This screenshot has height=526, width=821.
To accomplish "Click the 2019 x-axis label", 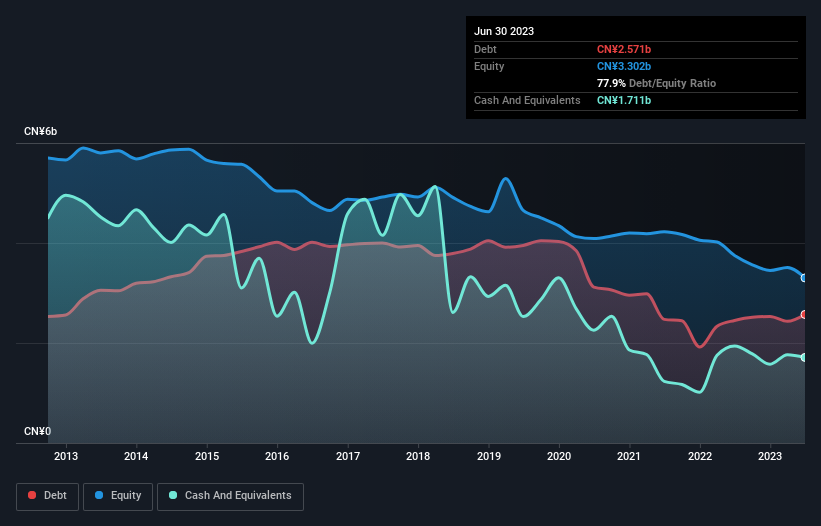I will coord(489,456).
